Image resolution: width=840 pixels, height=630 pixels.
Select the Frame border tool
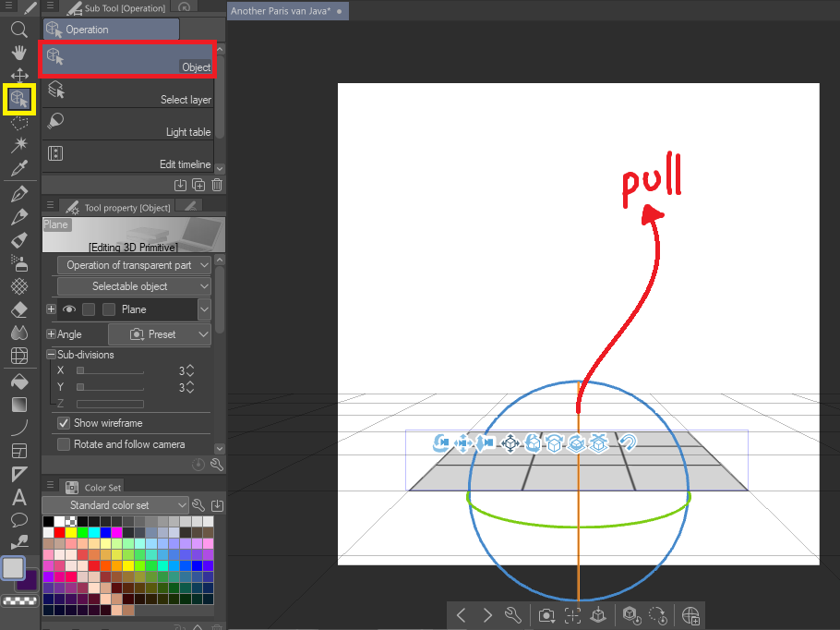tap(19, 451)
